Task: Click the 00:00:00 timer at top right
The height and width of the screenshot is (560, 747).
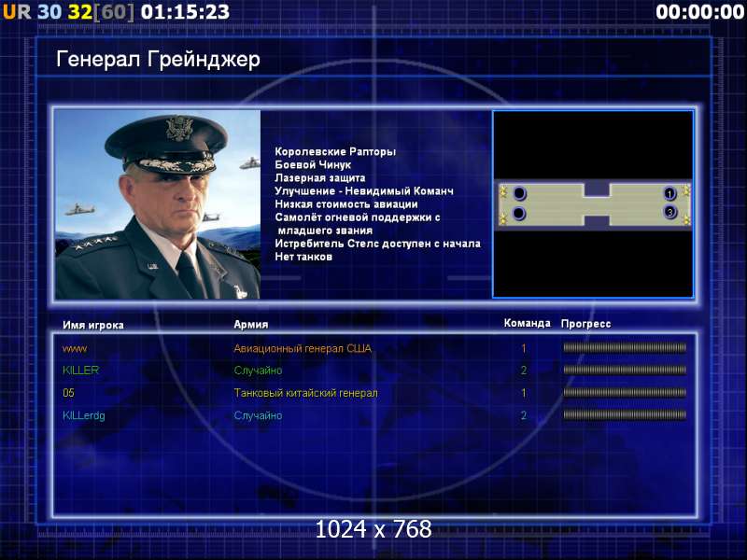Action: click(699, 12)
